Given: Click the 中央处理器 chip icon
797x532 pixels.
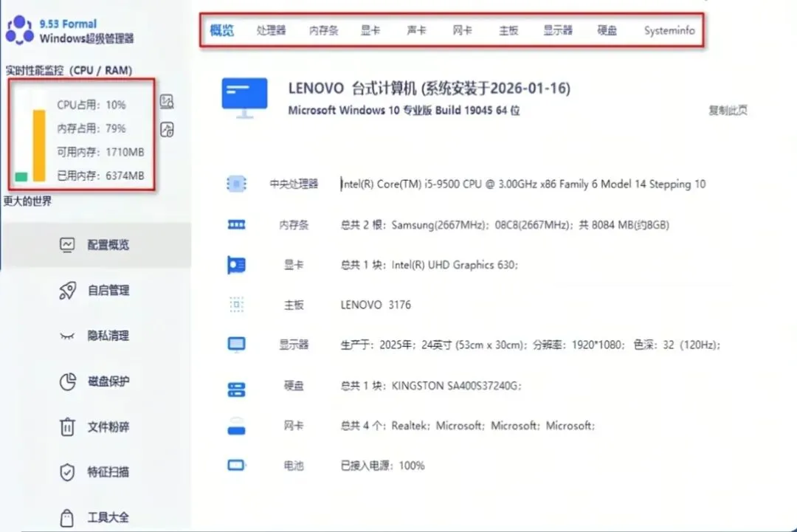Looking at the screenshot, I should (236, 184).
